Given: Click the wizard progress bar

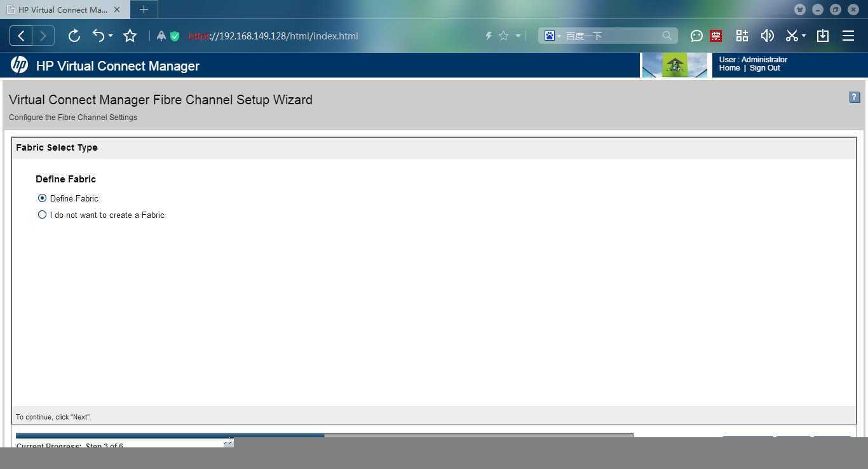Looking at the screenshot, I should tap(324, 435).
